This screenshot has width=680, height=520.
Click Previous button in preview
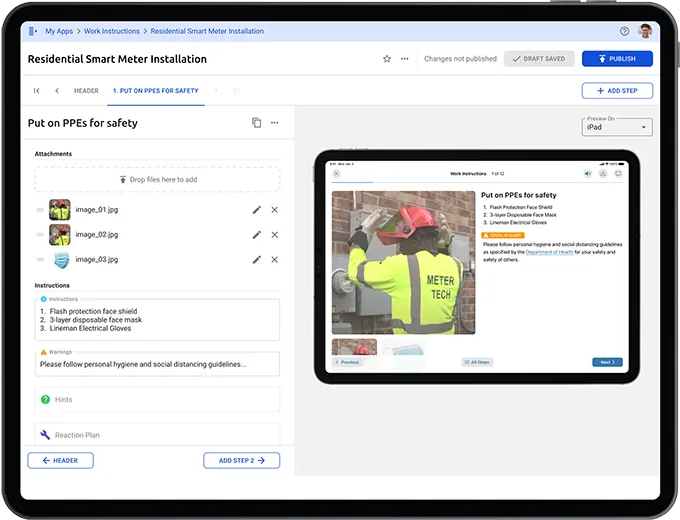pyautogui.click(x=347, y=362)
